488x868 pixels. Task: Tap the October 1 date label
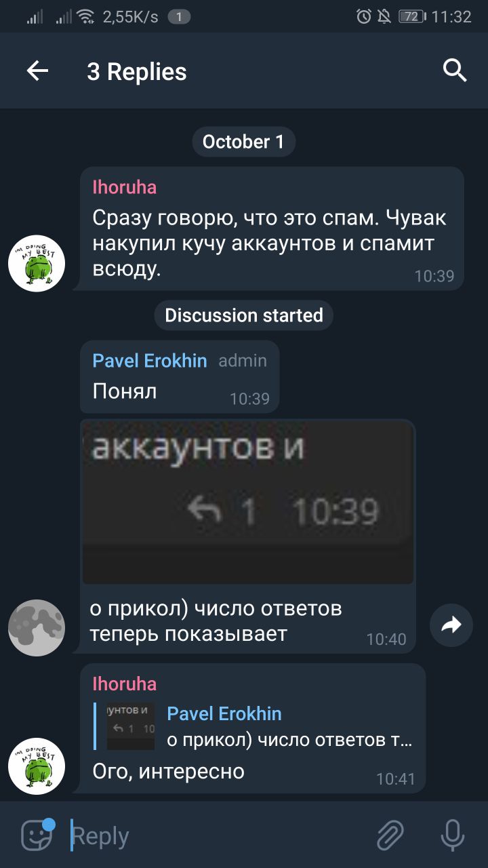point(243,142)
